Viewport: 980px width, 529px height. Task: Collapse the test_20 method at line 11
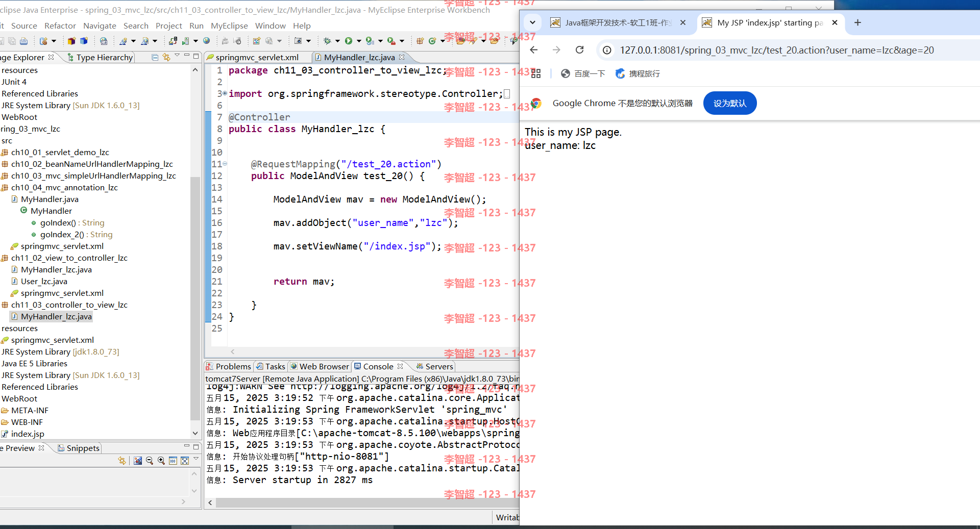click(225, 164)
